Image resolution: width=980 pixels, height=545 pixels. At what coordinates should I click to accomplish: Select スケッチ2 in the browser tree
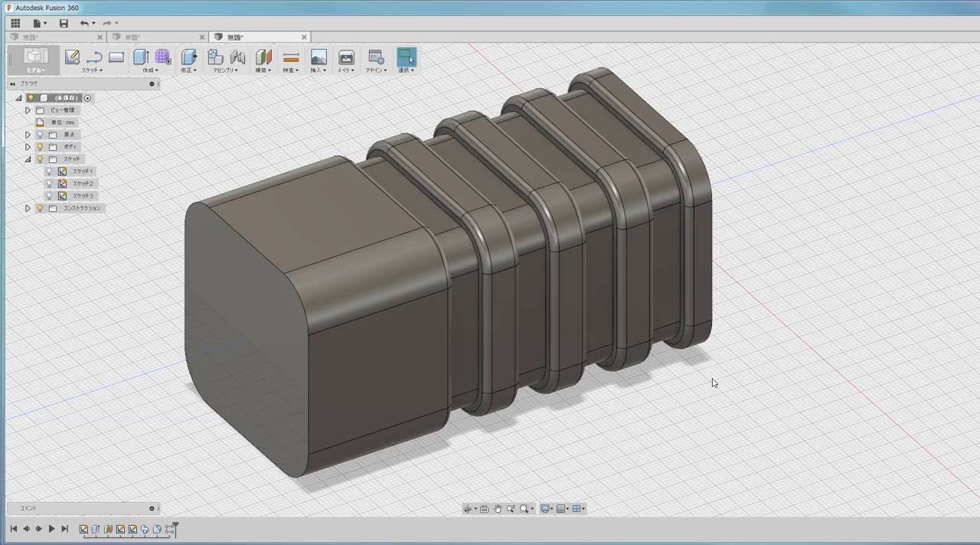click(x=83, y=184)
